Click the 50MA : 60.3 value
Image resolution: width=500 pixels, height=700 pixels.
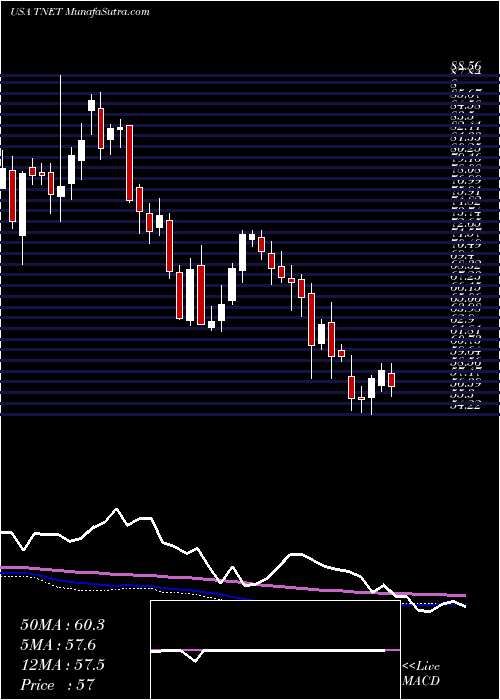pyautogui.click(x=62, y=625)
